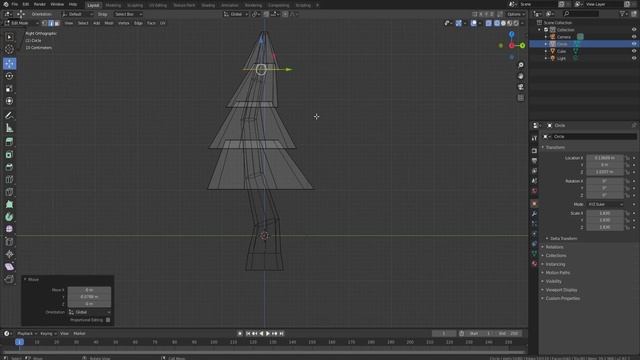Switch to rendered viewport shading
Viewport: 640px width, 360px height.
[516, 23]
